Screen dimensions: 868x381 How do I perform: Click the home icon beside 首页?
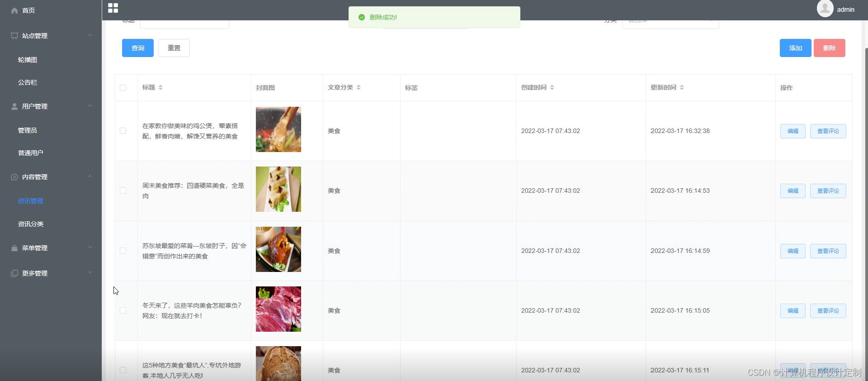[x=14, y=10]
